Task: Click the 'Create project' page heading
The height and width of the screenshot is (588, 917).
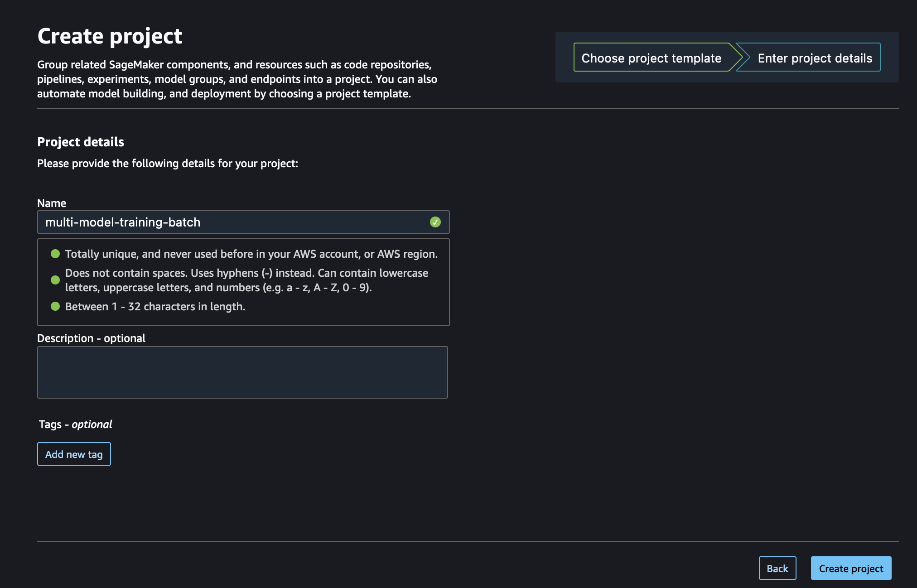Action: pos(110,36)
